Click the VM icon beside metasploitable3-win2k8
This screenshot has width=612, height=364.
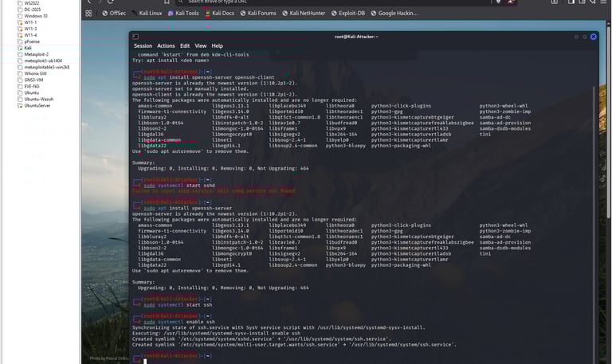click(x=20, y=67)
